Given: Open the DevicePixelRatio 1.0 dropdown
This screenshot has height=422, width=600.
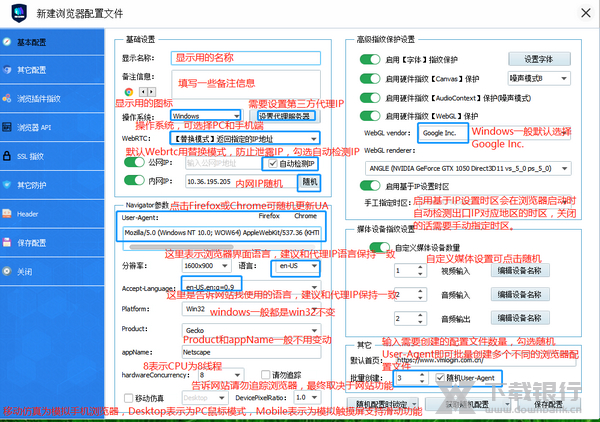Looking at the screenshot, I should (307, 398).
